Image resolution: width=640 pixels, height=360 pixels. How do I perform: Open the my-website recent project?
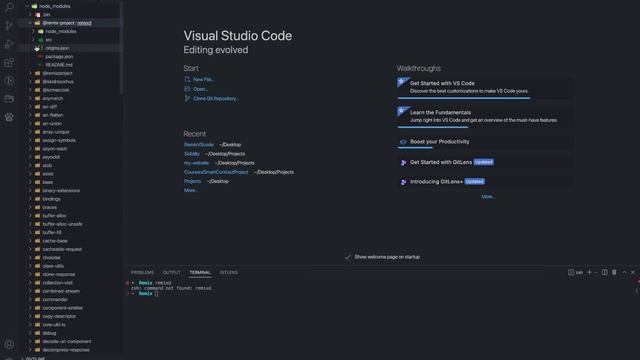(x=196, y=163)
